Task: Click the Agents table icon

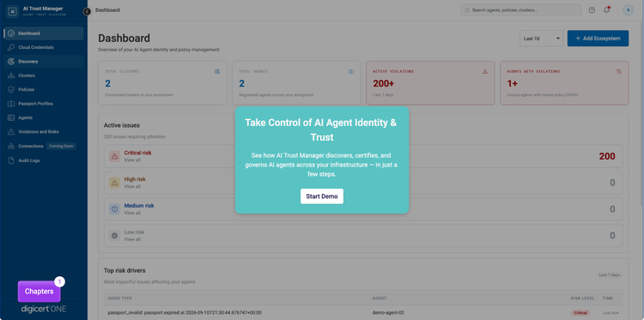Action: coord(11,118)
